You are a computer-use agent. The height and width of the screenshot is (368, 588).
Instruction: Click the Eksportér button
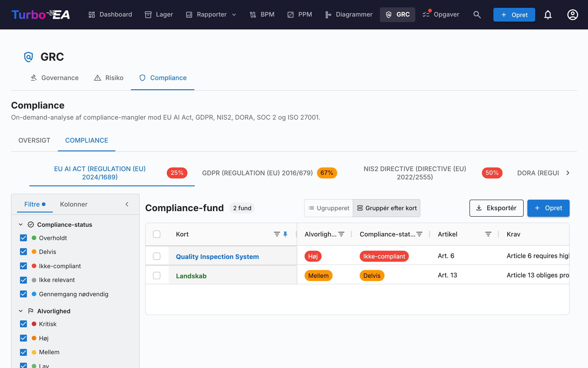pos(496,208)
